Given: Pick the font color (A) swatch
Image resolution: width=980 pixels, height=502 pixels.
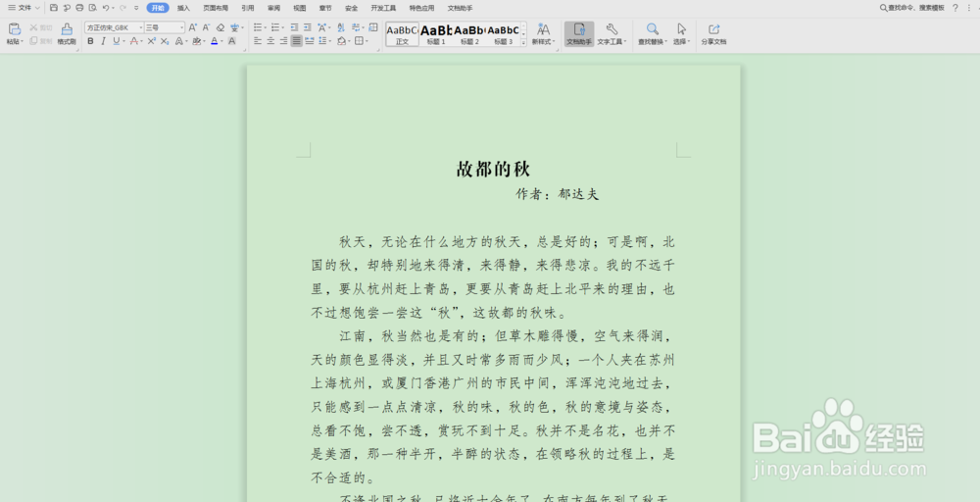Looking at the screenshot, I should [x=214, y=40].
